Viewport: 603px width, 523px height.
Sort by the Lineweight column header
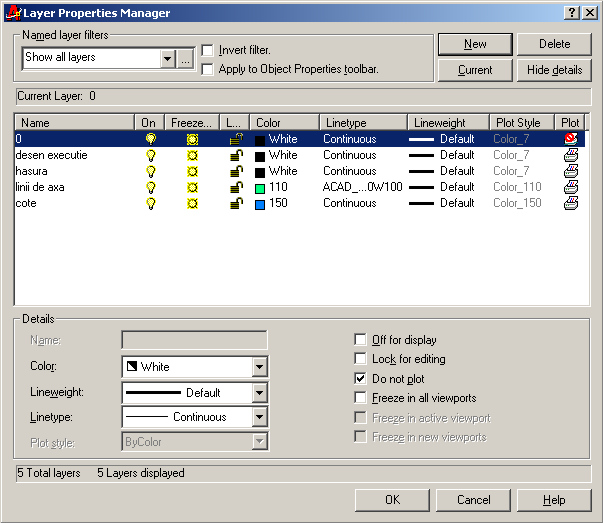(449, 123)
